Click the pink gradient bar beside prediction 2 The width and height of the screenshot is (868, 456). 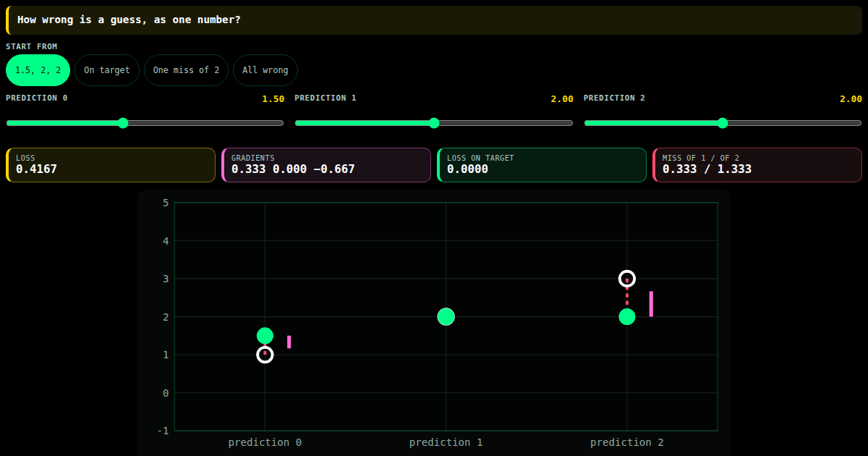tap(651, 304)
